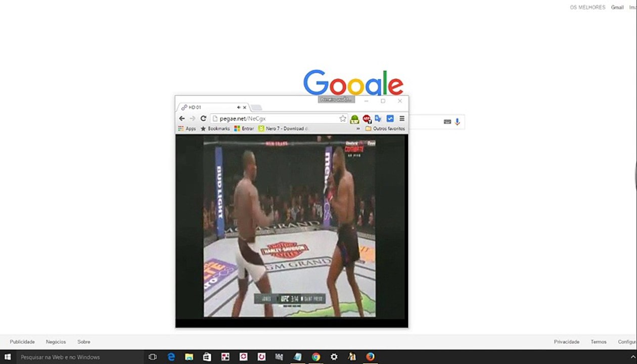Open a new tab in popup window

[256, 108]
